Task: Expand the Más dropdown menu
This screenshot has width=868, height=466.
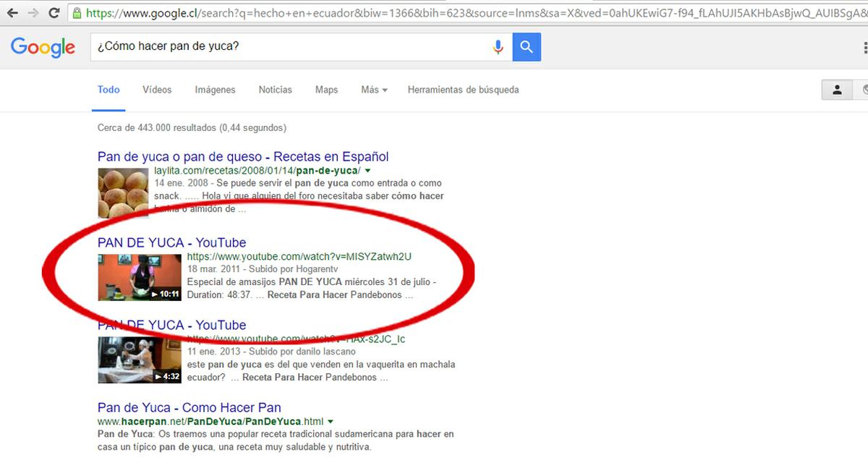Action: [x=374, y=90]
